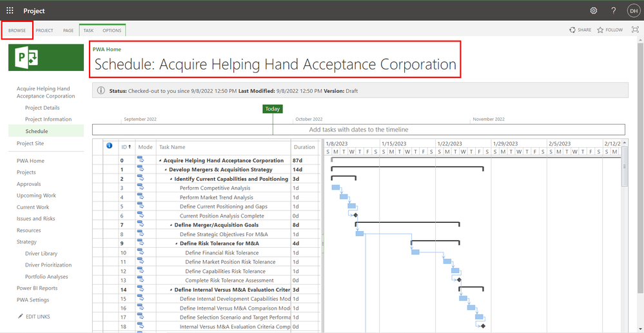The width and height of the screenshot is (644, 333).
Task: Click the blue info indicator column header
Action: [x=109, y=146]
